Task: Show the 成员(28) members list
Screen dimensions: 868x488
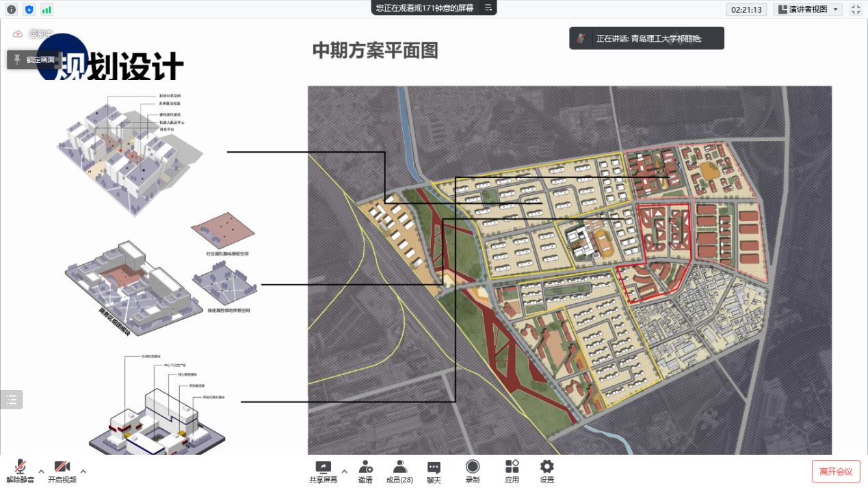Action: pyautogui.click(x=399, y=471)
